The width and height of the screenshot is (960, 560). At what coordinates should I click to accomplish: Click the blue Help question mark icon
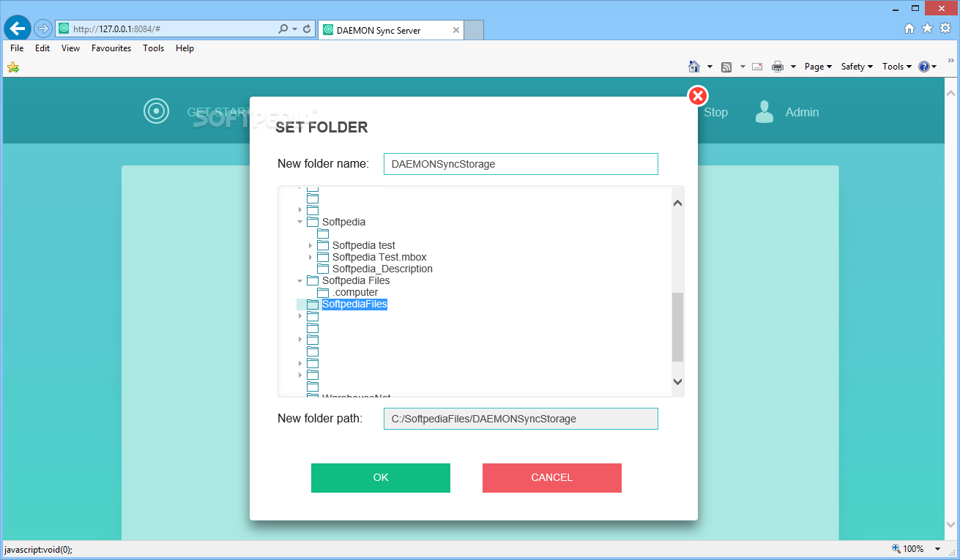(924, 67)
